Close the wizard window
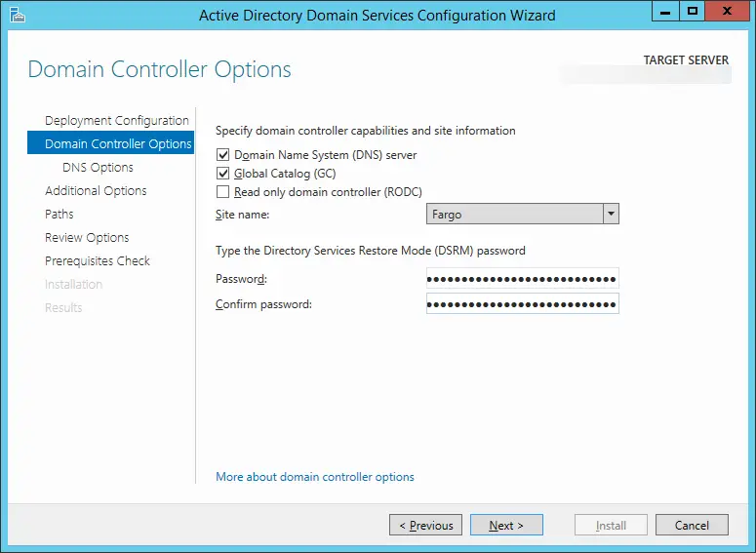756x553 pixels. (727, 12)
